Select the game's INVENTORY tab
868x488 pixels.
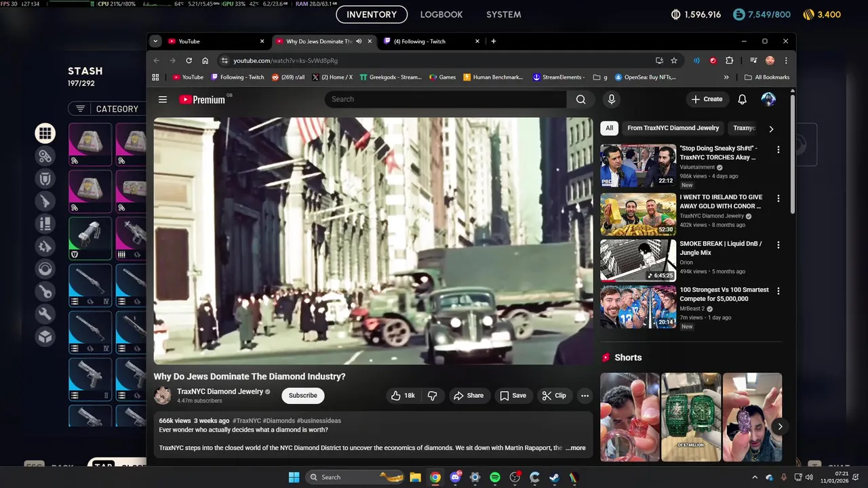[372, 14]
